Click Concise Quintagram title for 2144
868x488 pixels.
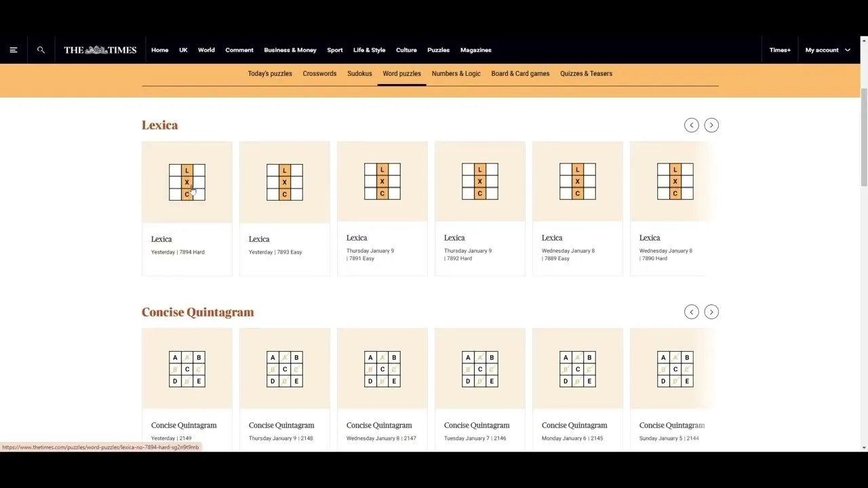click(x=672, y=426)
